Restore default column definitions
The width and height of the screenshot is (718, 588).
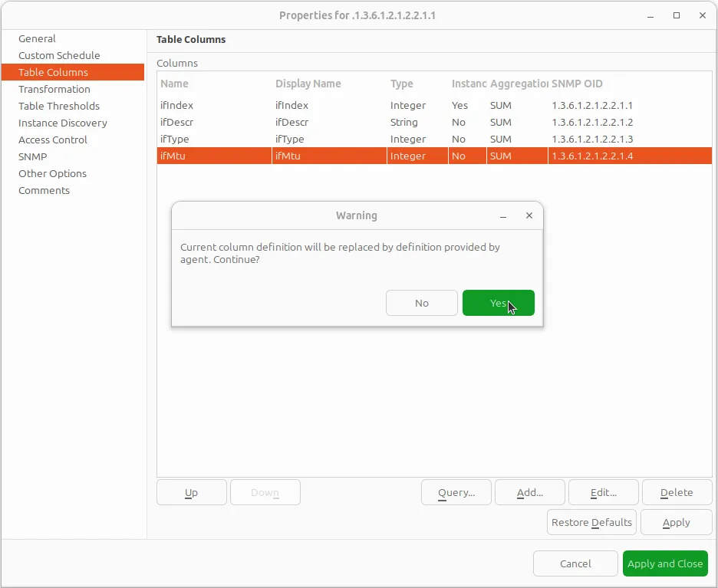tap(591, 522)
